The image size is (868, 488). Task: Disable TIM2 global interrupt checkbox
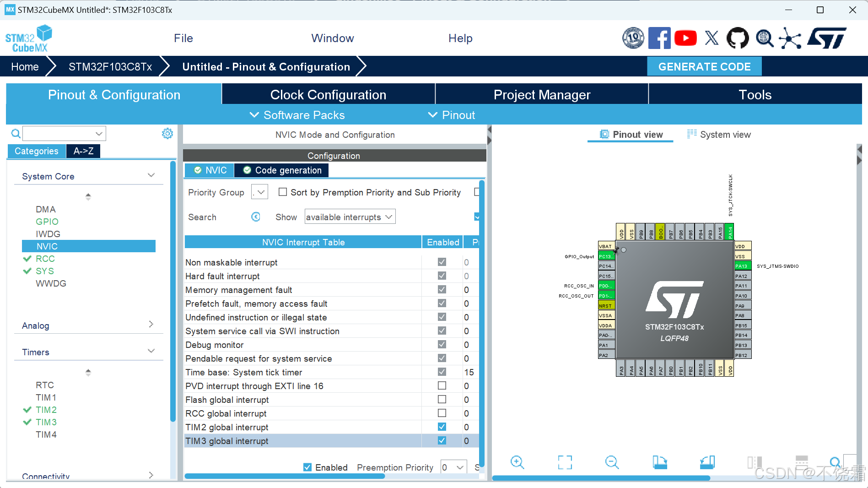coord(442,427)
